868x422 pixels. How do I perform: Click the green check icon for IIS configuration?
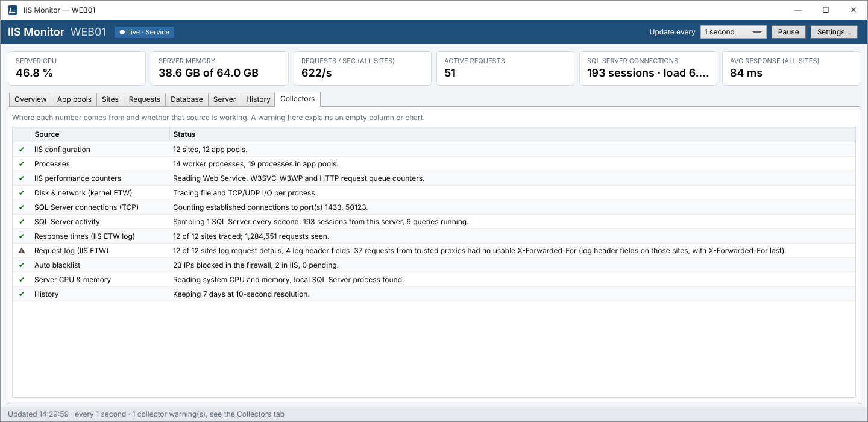[x=22, y=150]
